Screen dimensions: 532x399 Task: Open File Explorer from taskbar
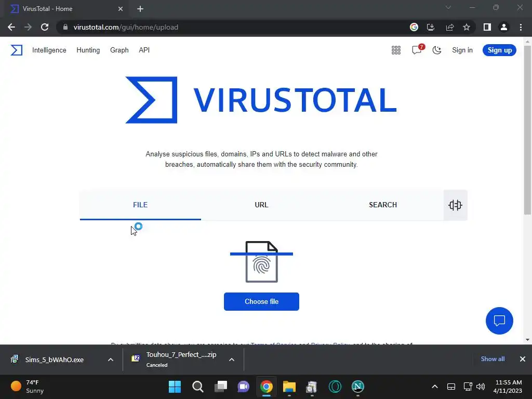tap(289, 387)
